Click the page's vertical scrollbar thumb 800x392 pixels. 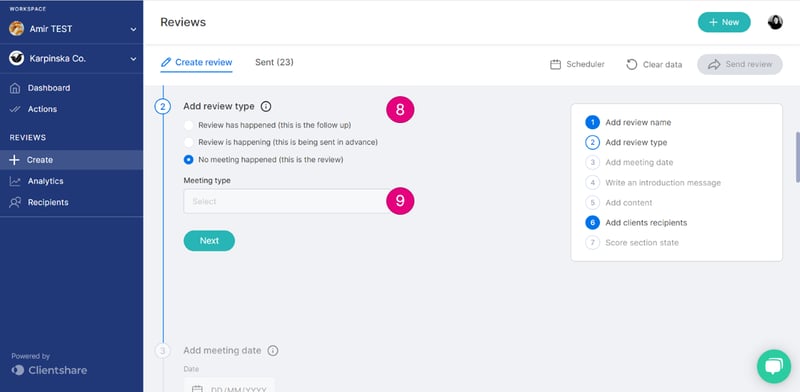(x=797, y=157)
